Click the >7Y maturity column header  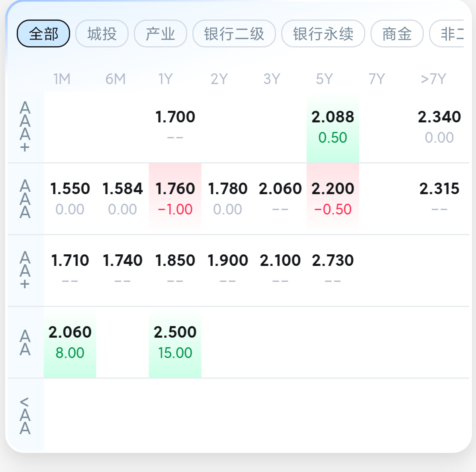(x=433, y=79)
